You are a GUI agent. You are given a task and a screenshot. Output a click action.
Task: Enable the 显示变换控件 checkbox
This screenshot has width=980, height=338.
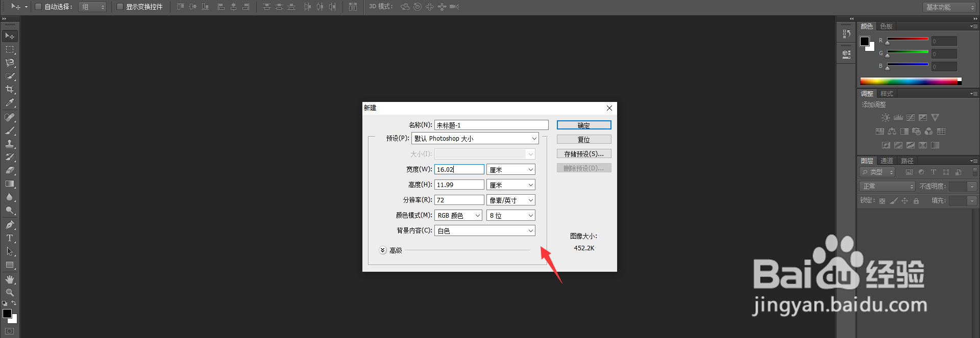120,7
